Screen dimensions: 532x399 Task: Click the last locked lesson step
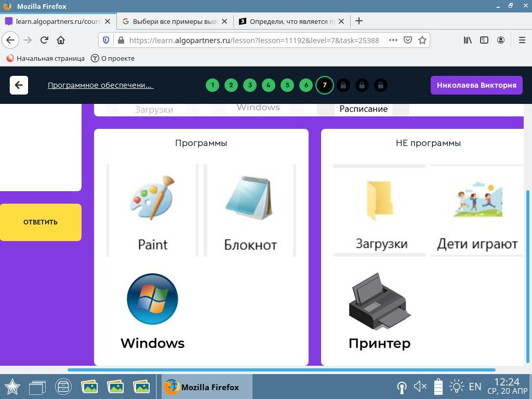pos(381,85)
